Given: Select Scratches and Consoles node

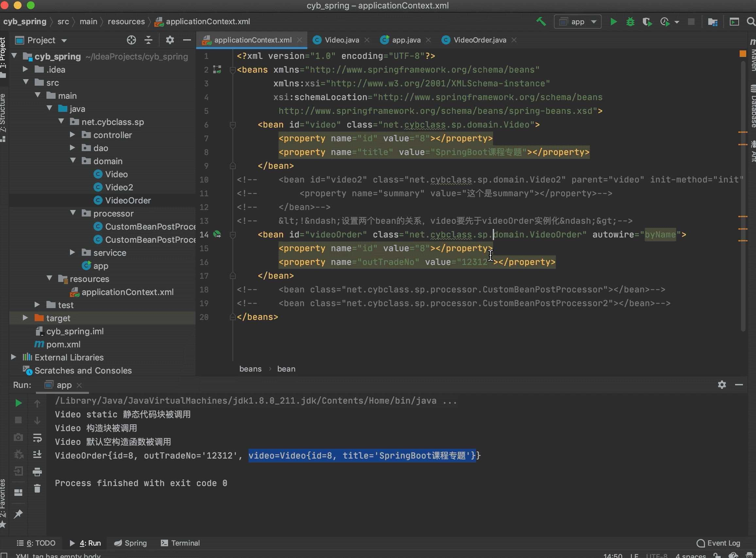Looking at the screenshot, I should pos(83,370).
